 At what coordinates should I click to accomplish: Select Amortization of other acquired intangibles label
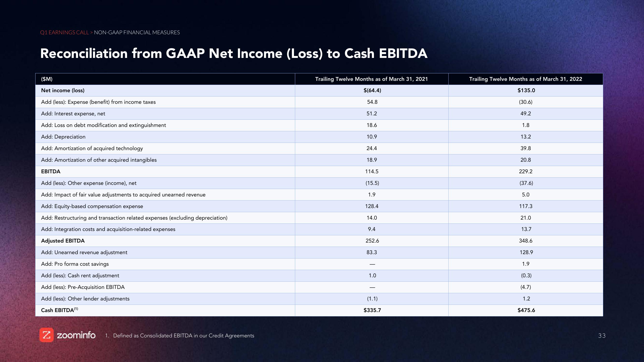99,160
